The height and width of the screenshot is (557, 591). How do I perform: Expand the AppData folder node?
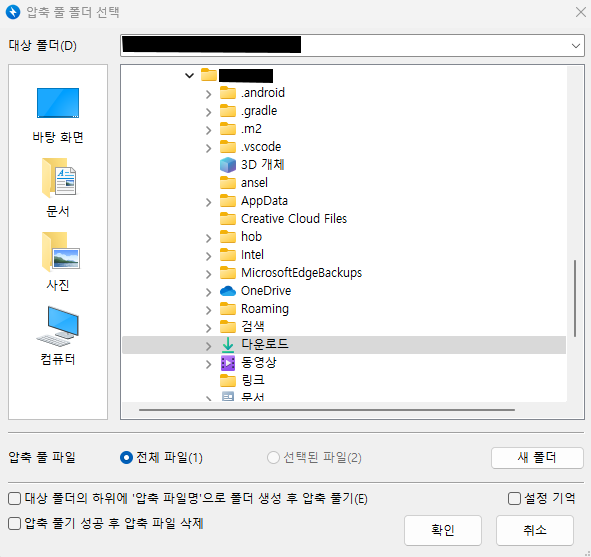click(208, 202)
